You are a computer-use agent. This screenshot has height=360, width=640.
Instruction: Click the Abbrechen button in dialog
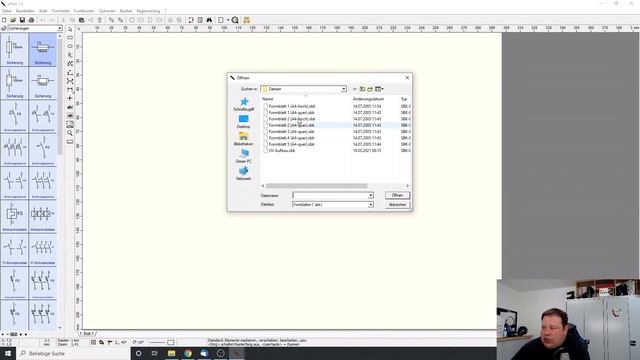(397, 204)
